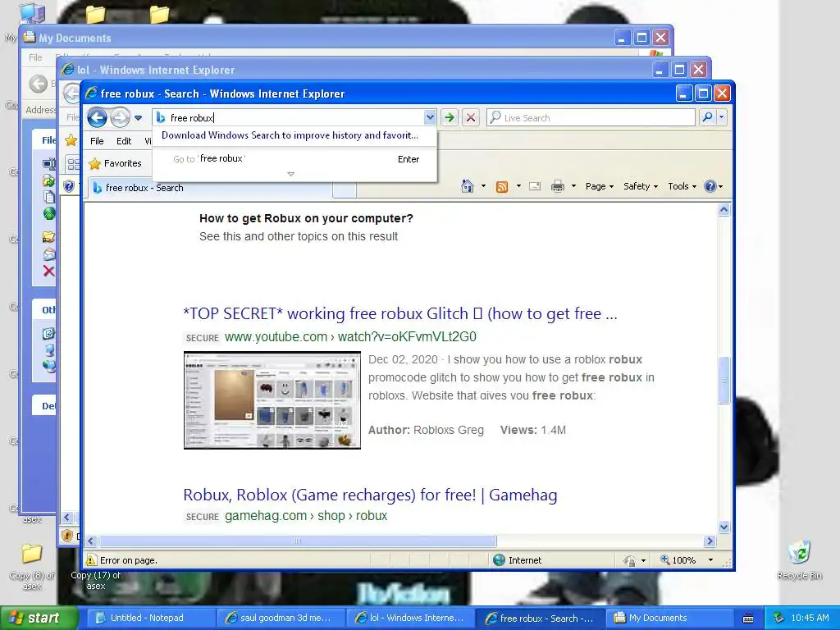The image size is (840, 630).
Task: Click the YouTube video thumbnail
Action: click(272, 400)
